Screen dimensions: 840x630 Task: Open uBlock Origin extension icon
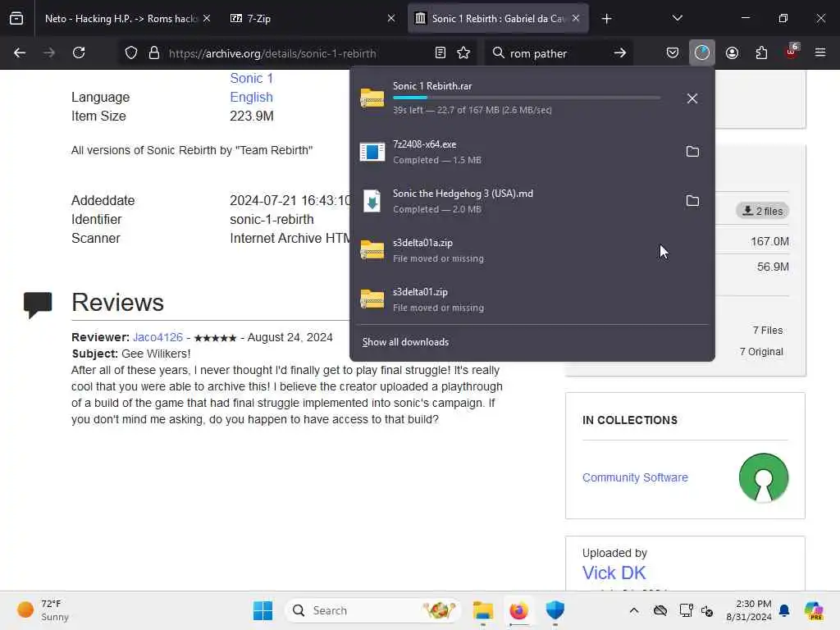point(792,52)
